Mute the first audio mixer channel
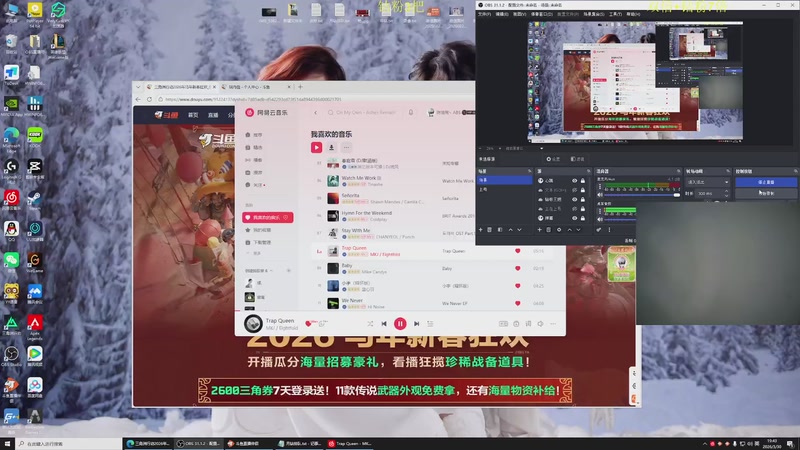Image resolution: width=800 pixels, height=450 pixels. pos(600,195)
